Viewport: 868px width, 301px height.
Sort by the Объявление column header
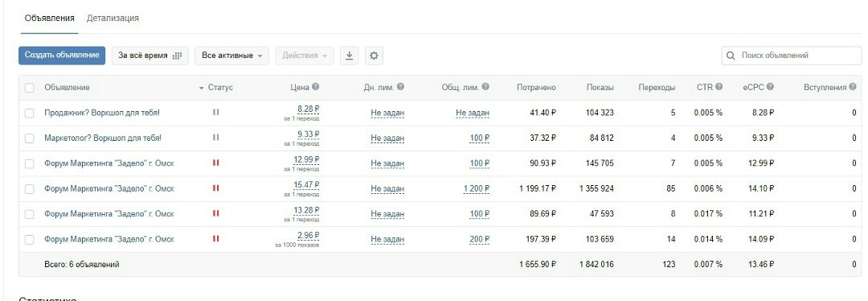coord(67,88)
